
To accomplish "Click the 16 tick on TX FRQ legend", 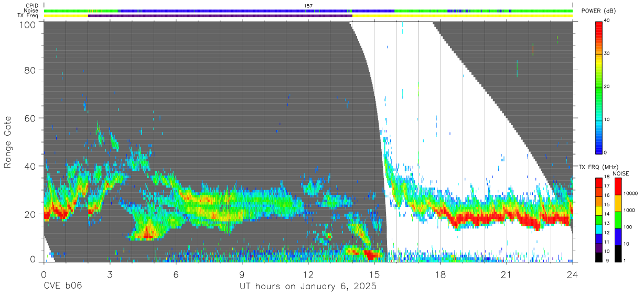I will click(x=607, y=195).
